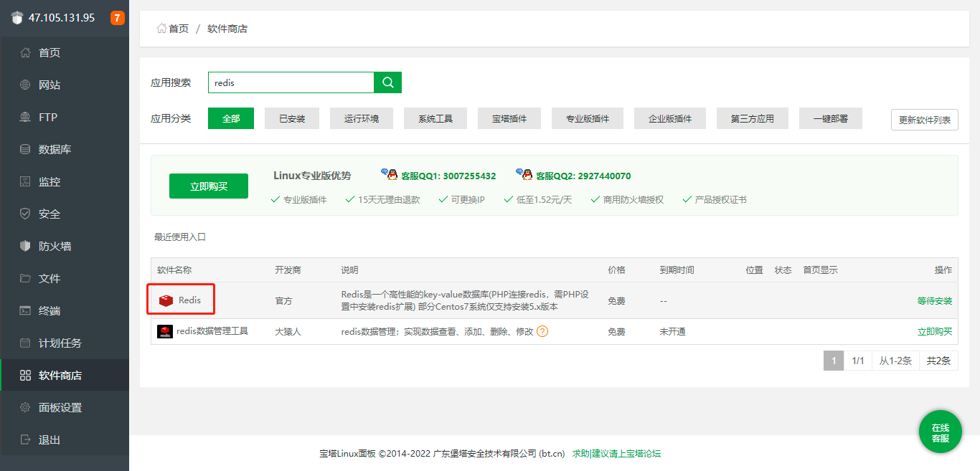Click the 文件 folder sidebar icon
This screenshot has width=980, height=471.
click(25, 278)
